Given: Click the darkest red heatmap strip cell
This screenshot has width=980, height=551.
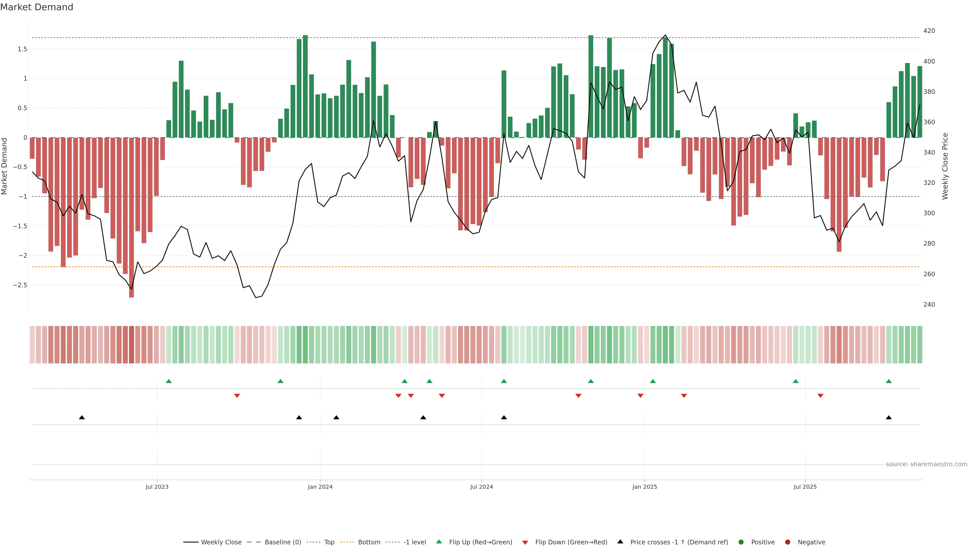Looking at the screenshot, I should tap(131, 345).
